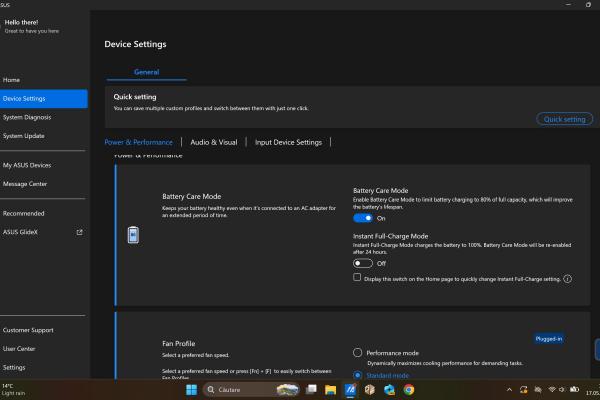Viewport: 600px width, 400px height.
Task: Open the Home page in sidebar
Action: pyautogui.click(x=11, y=80)
